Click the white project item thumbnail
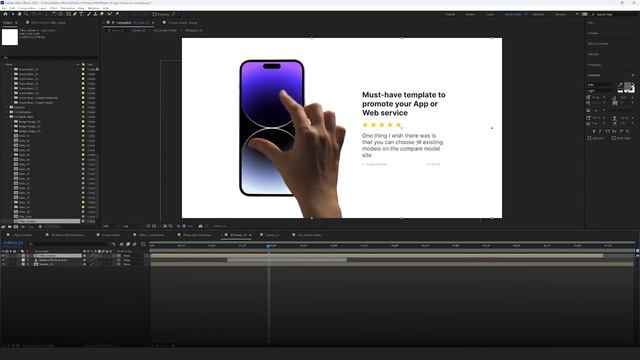The image size is (640, 360). click(x=10, y=37)
